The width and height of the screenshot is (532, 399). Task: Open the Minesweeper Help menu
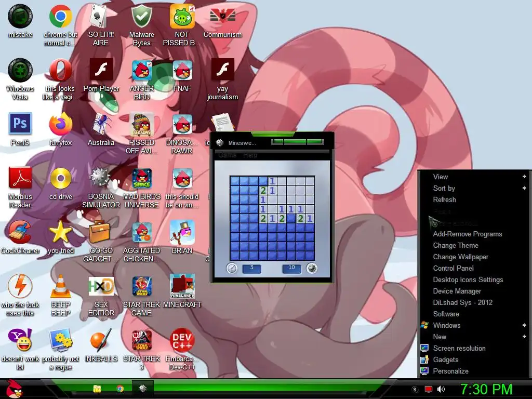[250, 155]
